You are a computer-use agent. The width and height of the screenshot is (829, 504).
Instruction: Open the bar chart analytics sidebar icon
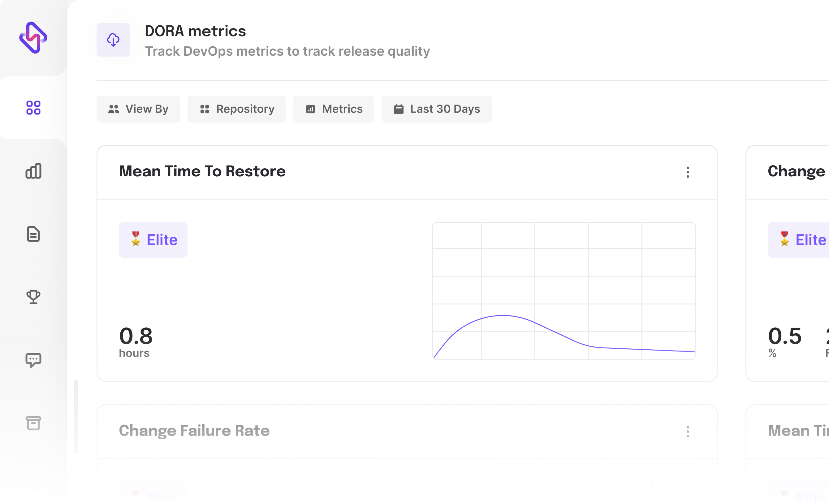tap(33, 171)
